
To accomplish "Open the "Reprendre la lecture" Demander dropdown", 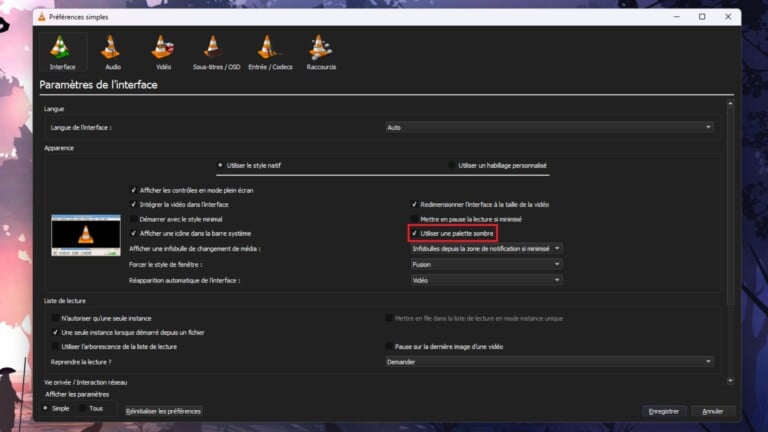I will click(549, 362).
